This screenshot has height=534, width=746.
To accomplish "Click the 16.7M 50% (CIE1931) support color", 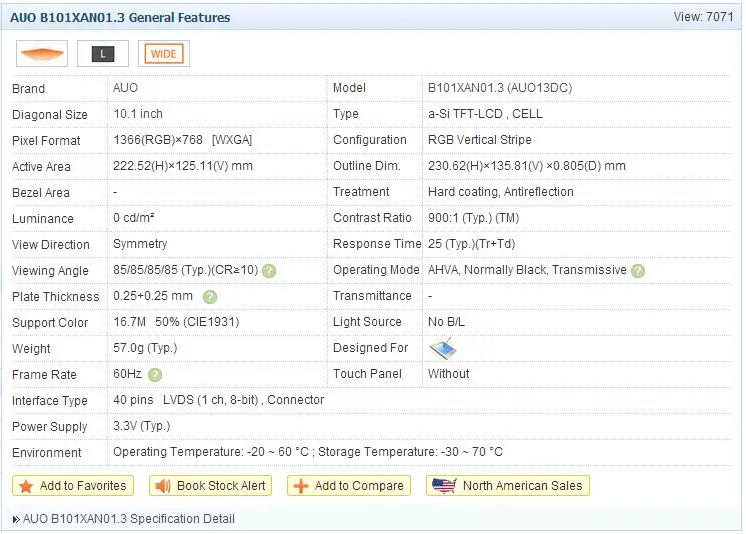I will [x=176, y=322].
